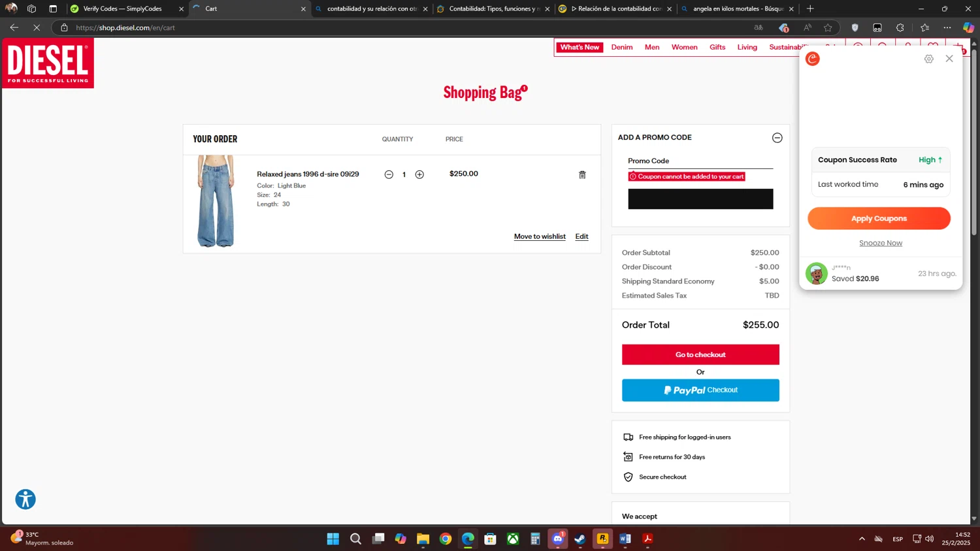The height and width of the screenshot is (551, 980).
Task: Click Order Total amount $255.00
Action: [760, 325]
